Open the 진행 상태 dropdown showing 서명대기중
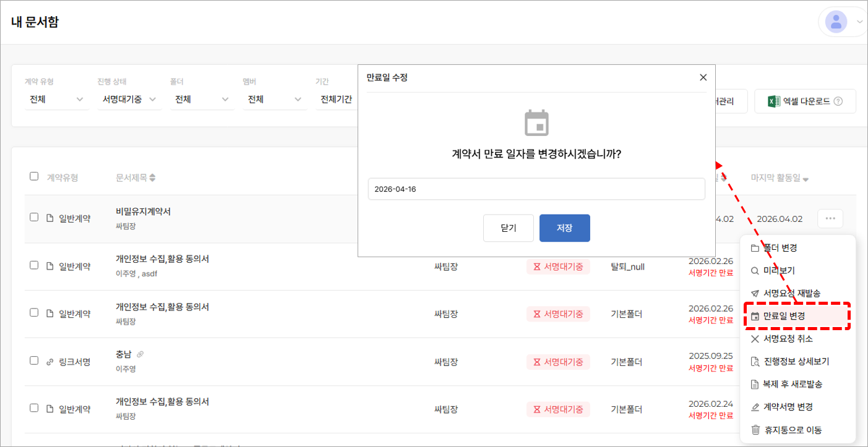This screenshot has height=447, width=868. pyautogui.click(x=129, y=100)
